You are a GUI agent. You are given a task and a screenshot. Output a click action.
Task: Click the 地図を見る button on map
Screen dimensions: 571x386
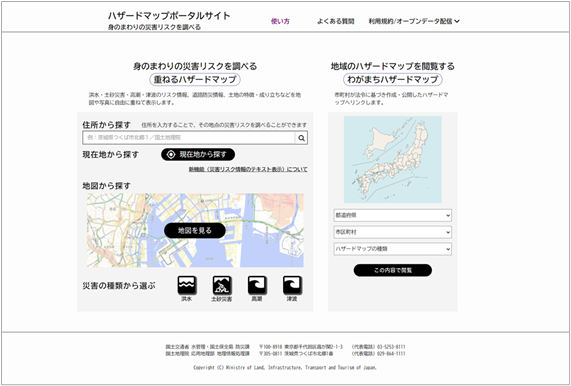195,231
